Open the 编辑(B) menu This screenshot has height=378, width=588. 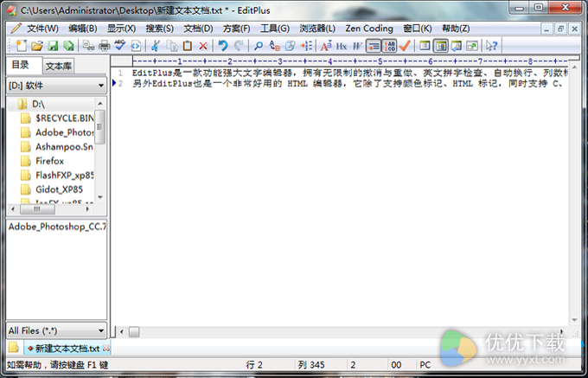pyautogui.click(x=82, y=29)
